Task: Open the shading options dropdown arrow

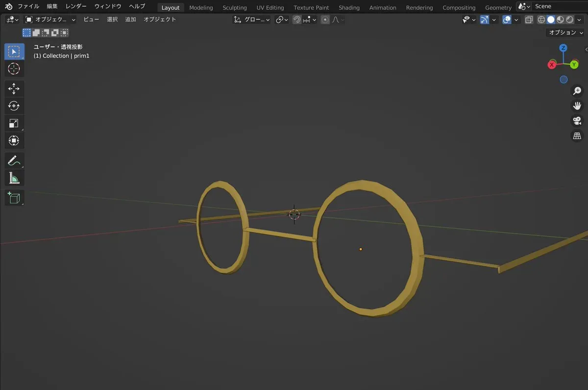Action: [x=580, y=20]
